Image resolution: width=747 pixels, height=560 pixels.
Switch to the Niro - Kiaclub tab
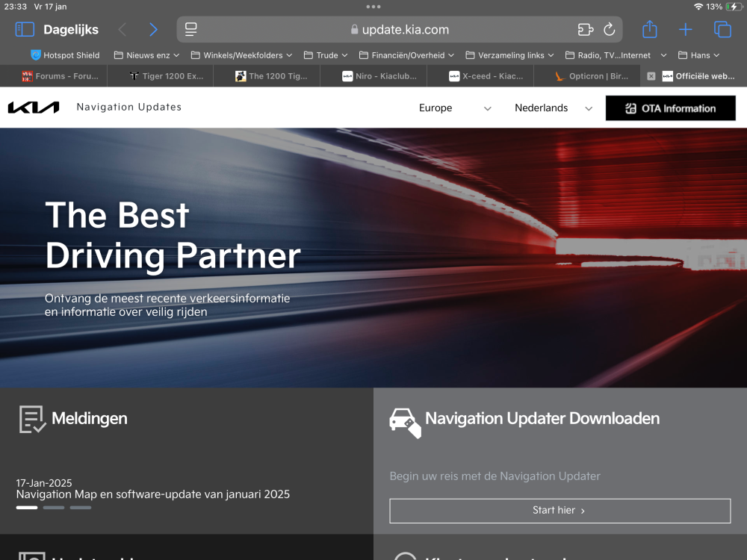point(373,76)
